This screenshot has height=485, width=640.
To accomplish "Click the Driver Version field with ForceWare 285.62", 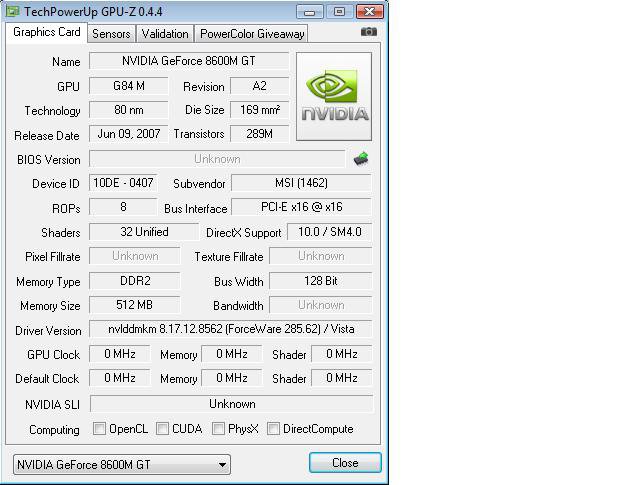I will tap(231, 329).
